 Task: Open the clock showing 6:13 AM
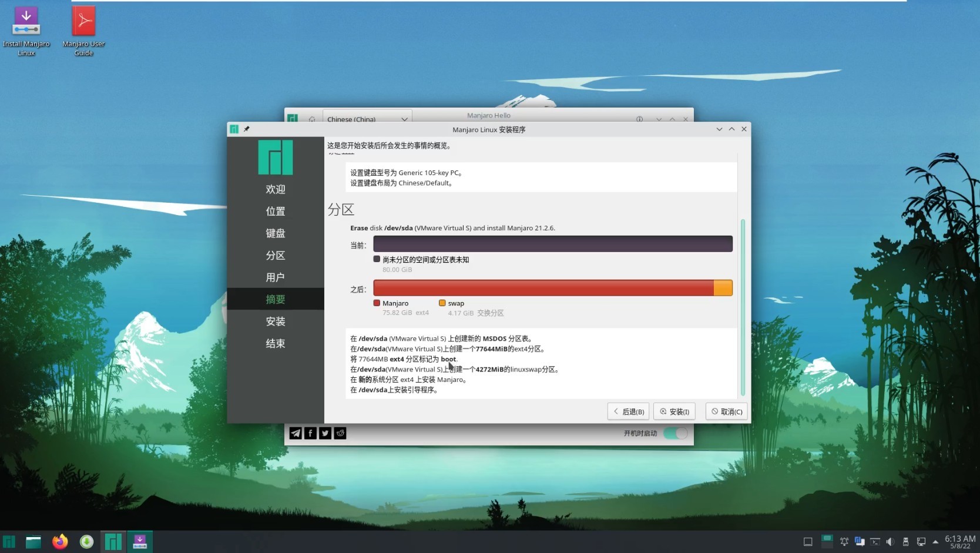coord(960,542)
